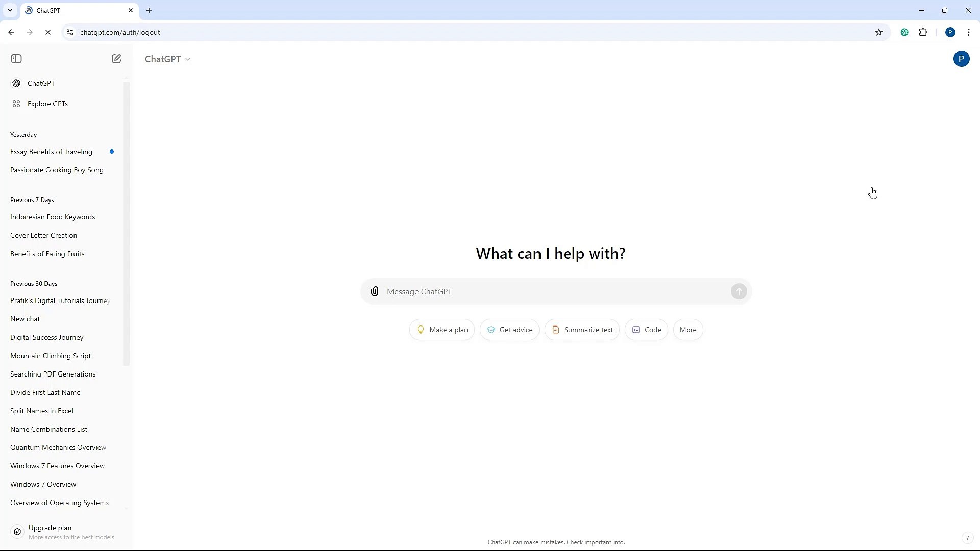This screenshot has height=551, width=980.
Task: Click the sidebar vertical scrollbar
Action: click(x=126, y=223)
